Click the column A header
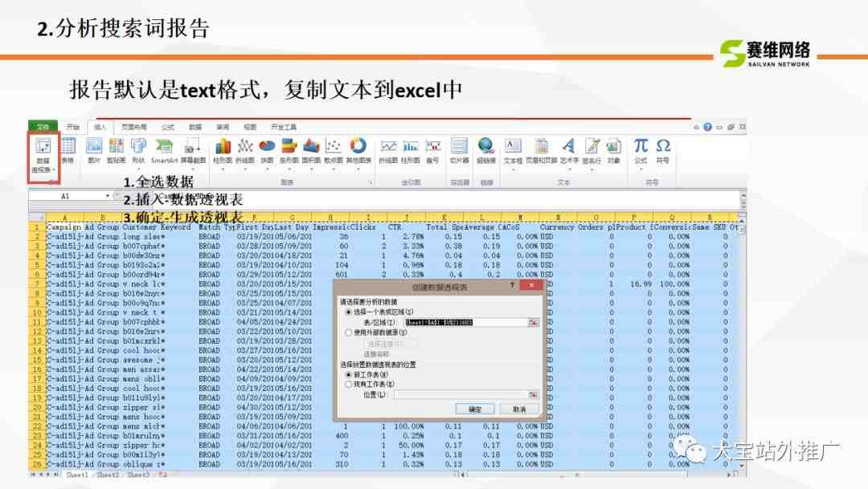 pos(65,218)
